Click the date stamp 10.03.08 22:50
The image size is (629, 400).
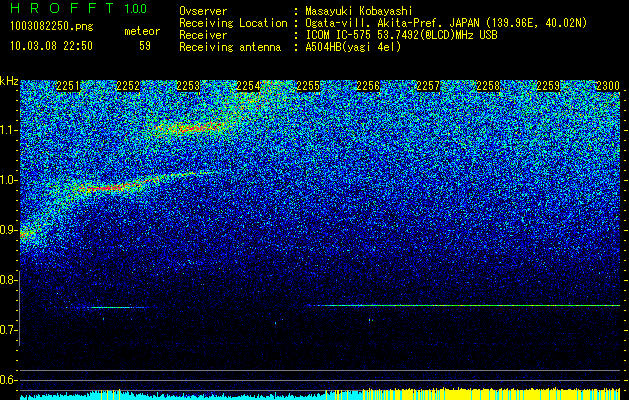tap(51, 46)
